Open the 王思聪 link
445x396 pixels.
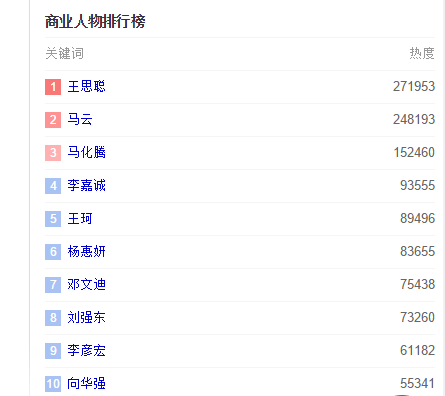86,87
